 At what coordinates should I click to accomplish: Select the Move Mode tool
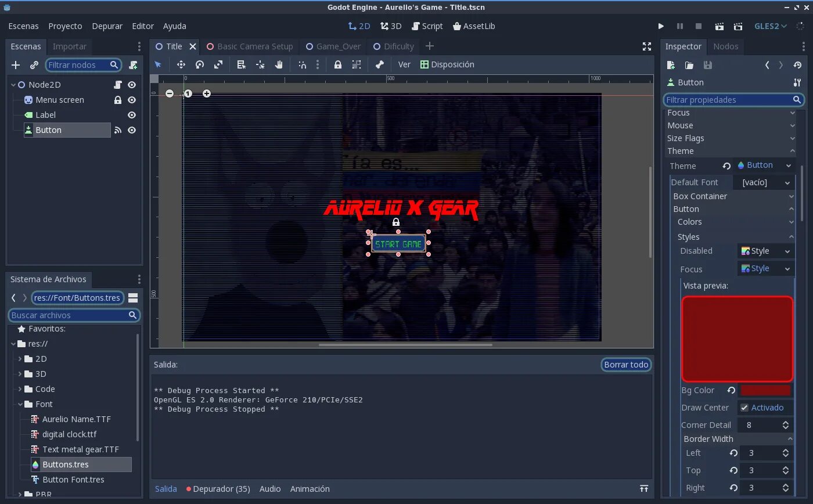coord(181,64)
